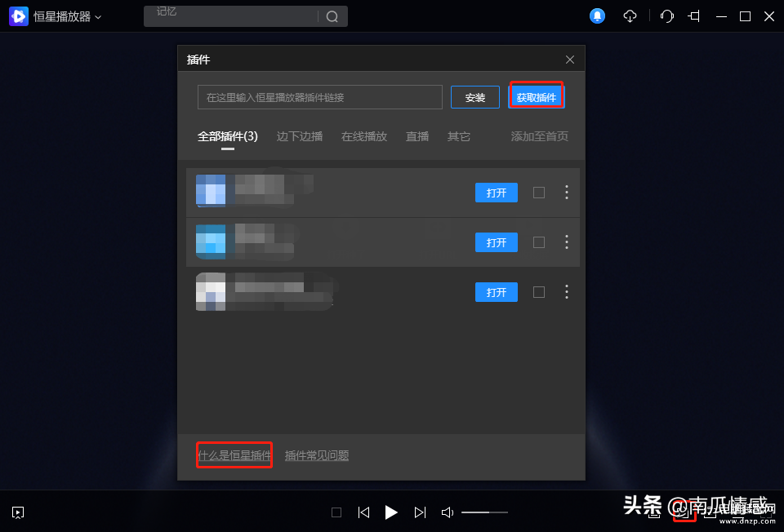784x532 pixels.
Task: Tick the second plugin's checkbox
Action: click(539, 242)
